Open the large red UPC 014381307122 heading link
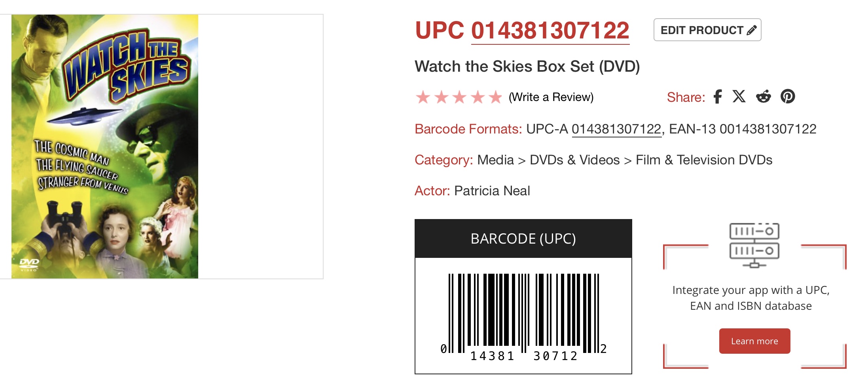 point(550,31)
